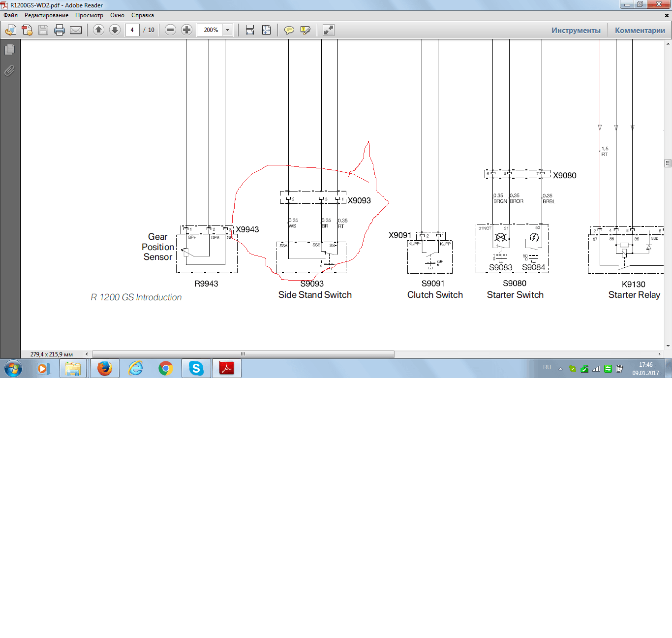This screenshot has width=672, height=638.
Task: Open the Комментарии pane
Action: coord(640,30)
